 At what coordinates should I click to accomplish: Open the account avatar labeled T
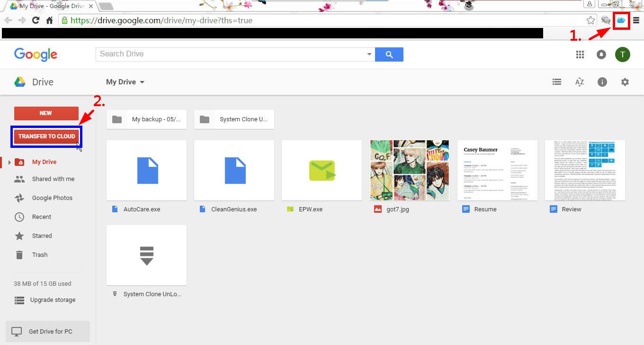(623, 54)
